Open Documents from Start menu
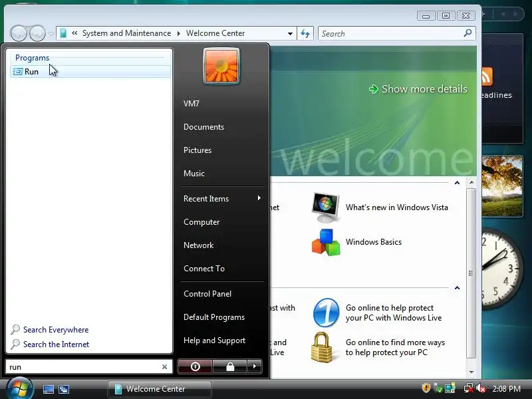 coord(203,127)
